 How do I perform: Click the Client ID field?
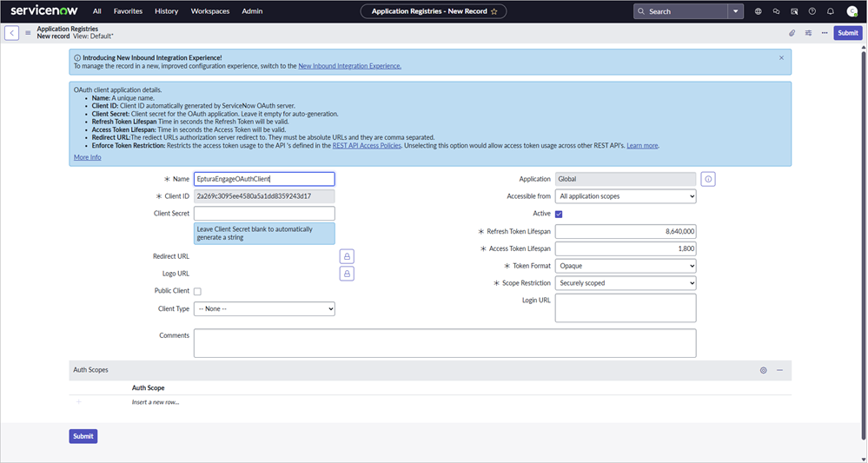tap(264, 195)
